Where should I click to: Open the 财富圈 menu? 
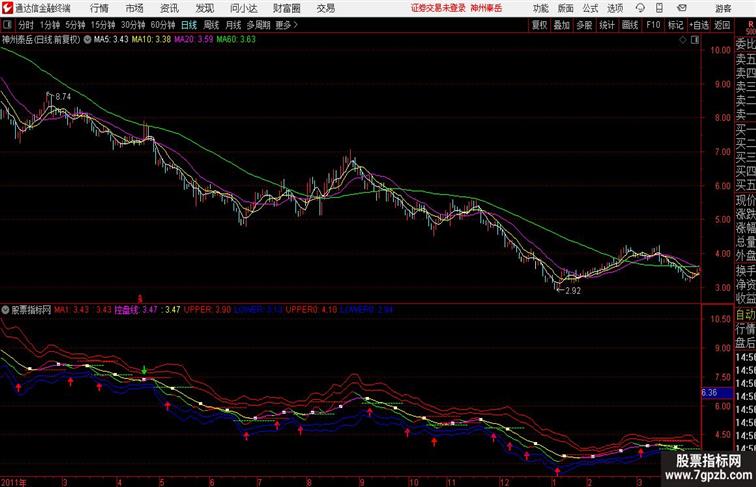[286, 8]
